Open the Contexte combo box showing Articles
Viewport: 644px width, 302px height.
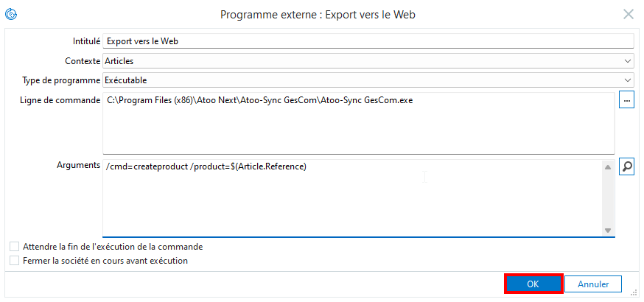pos(368,61)
